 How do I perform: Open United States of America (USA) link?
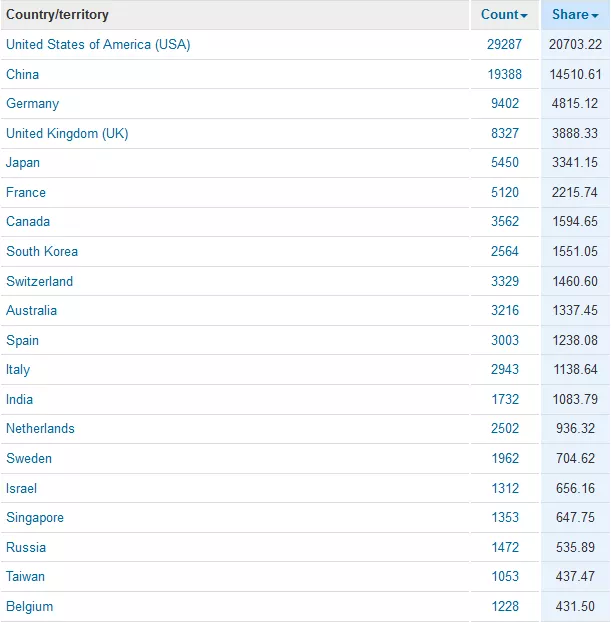(98, 45)
